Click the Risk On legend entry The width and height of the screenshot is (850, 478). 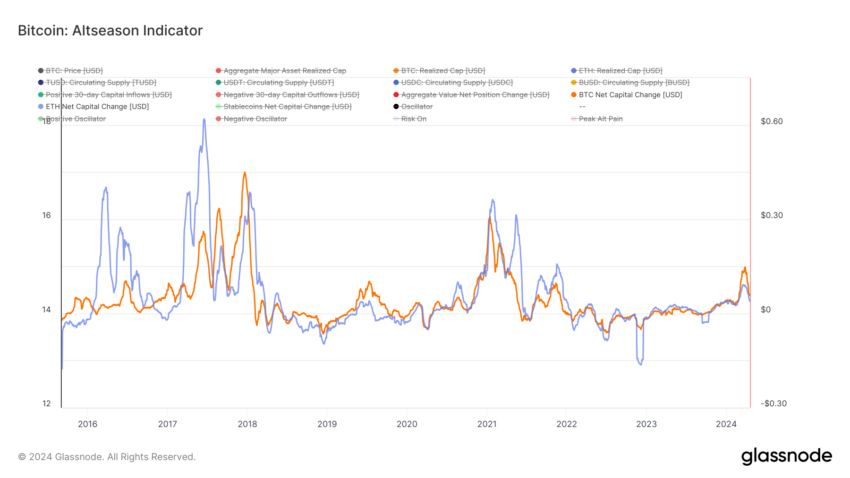pos(410,119)
